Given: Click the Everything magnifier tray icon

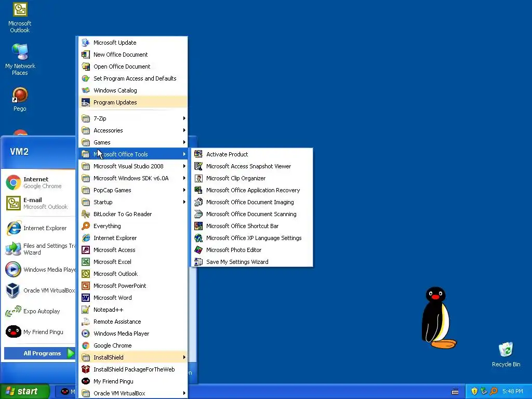Looking at the screenshot, I should (494, 391).
